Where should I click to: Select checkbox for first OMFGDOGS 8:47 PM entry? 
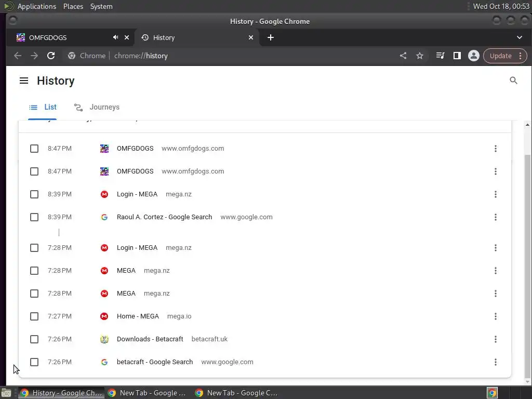34,148
